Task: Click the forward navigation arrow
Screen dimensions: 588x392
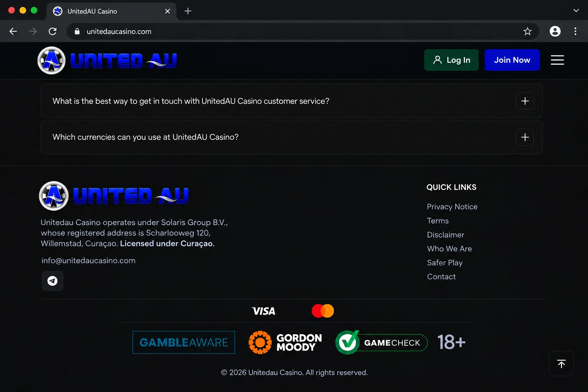Action: coord(33,31)
